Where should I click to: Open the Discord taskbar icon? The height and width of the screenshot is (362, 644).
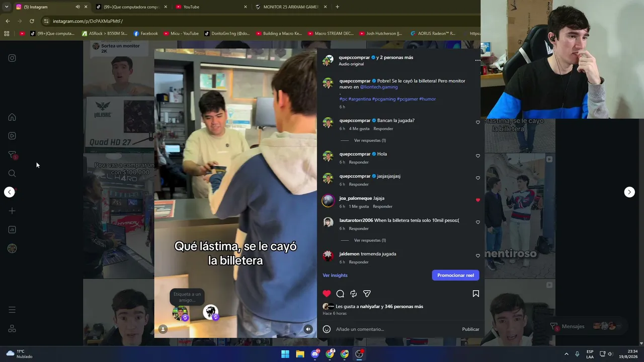pyautogui.click(x=315, y=354)
